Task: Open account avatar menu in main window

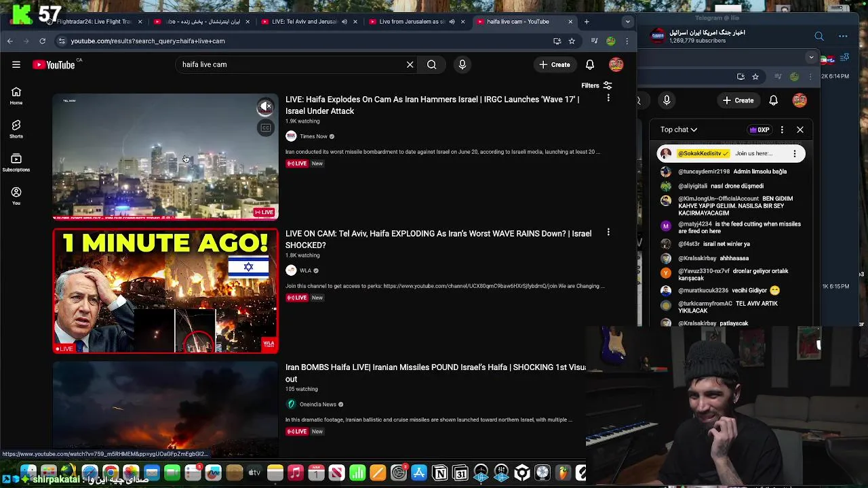Action: click(x=616, y=64)
